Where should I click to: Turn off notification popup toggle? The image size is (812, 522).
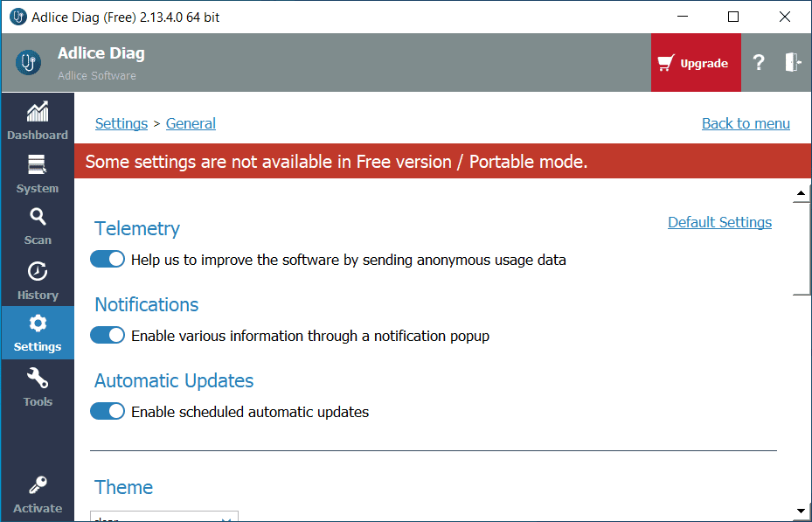[x=108, y=335]
